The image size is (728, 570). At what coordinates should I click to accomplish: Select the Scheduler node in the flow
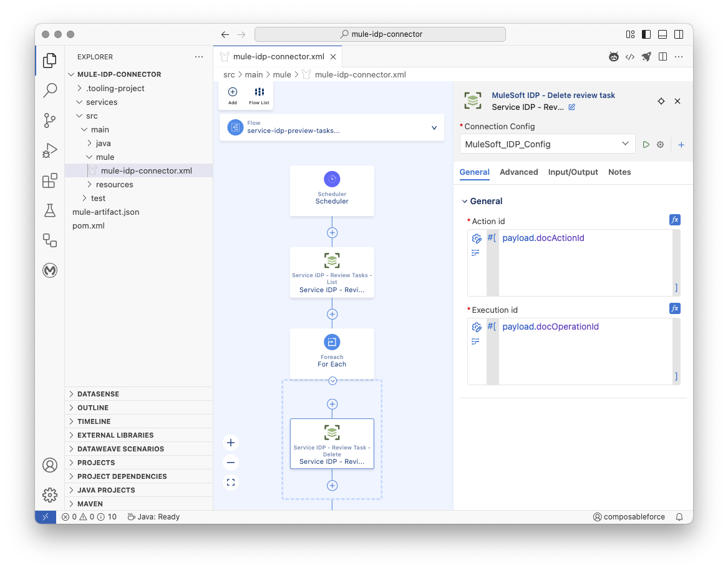point(332,190)
